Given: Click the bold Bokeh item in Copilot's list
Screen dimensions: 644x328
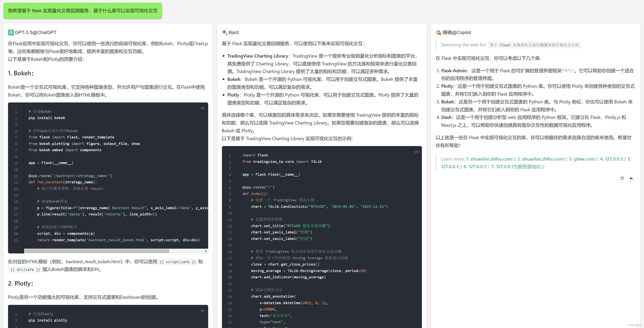Looking at the screenshot, I should [x=447, y=102].
